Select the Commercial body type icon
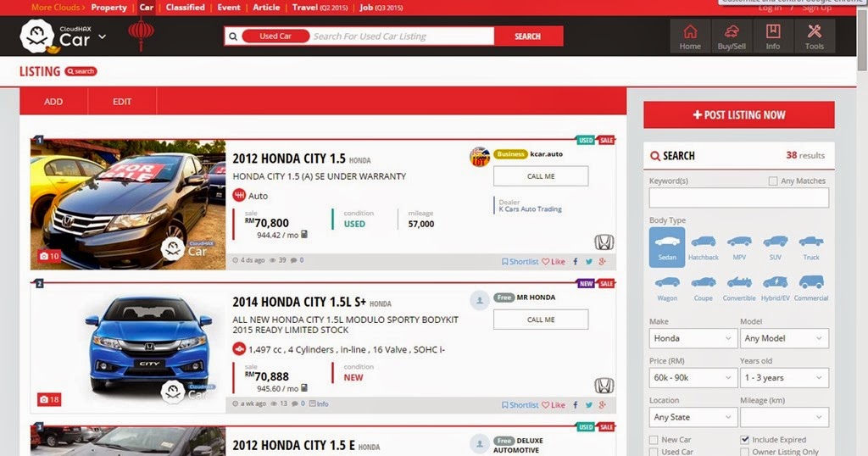This screenshot has height=456, width=868. (811, 288)
